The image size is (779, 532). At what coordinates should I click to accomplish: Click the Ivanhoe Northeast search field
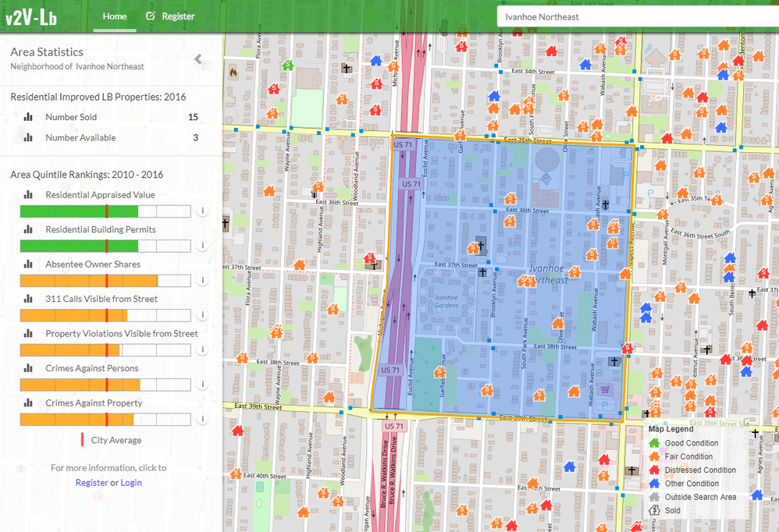click(638, 17)
